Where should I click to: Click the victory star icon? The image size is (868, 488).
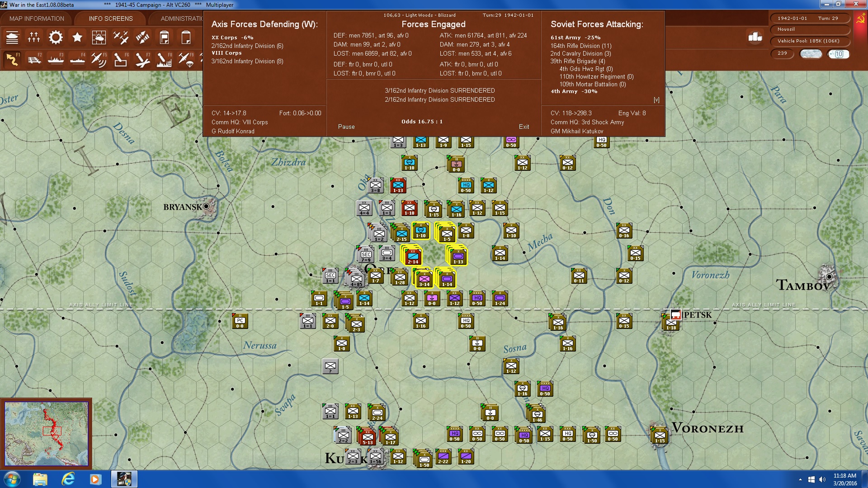point(77,38)
